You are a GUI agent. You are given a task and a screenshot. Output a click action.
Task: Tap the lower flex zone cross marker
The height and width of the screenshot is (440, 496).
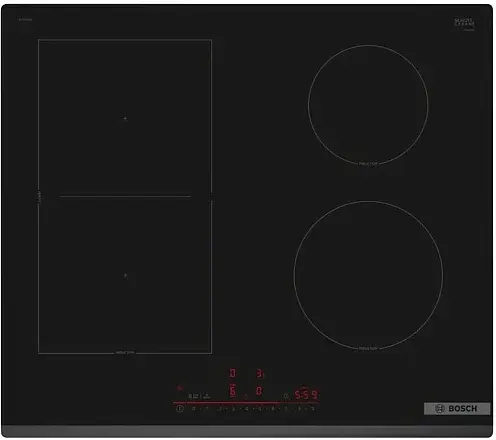(x=125, y=276)
